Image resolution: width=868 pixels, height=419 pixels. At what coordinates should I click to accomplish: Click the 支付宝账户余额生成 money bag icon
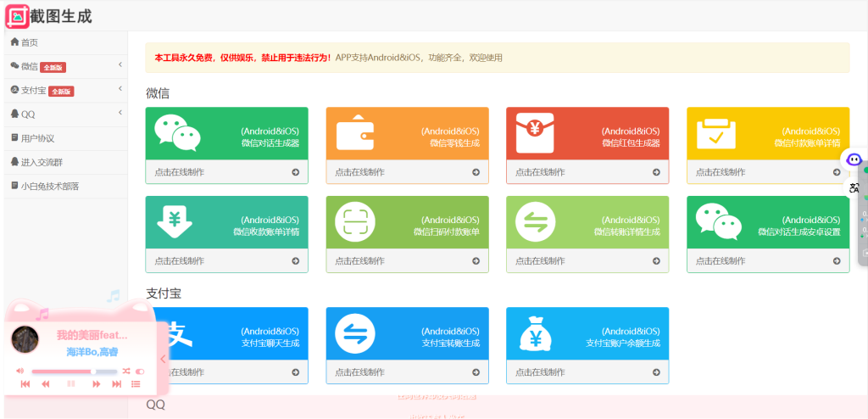(x=536, y=333)
